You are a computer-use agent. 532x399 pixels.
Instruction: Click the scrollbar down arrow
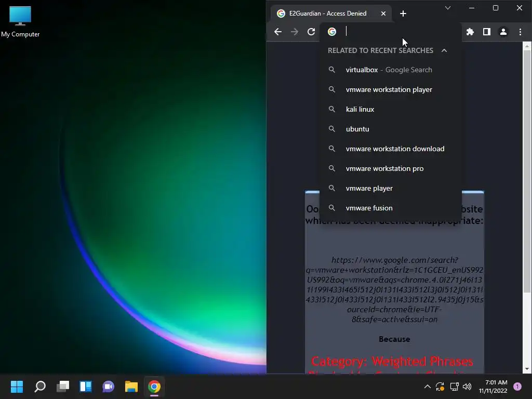coord(527,369)
